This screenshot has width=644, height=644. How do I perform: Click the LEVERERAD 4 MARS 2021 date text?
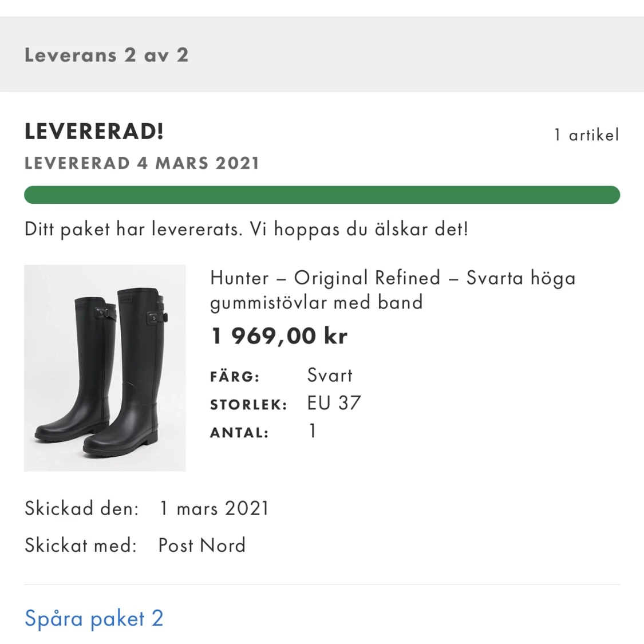(x=141, y=163)
